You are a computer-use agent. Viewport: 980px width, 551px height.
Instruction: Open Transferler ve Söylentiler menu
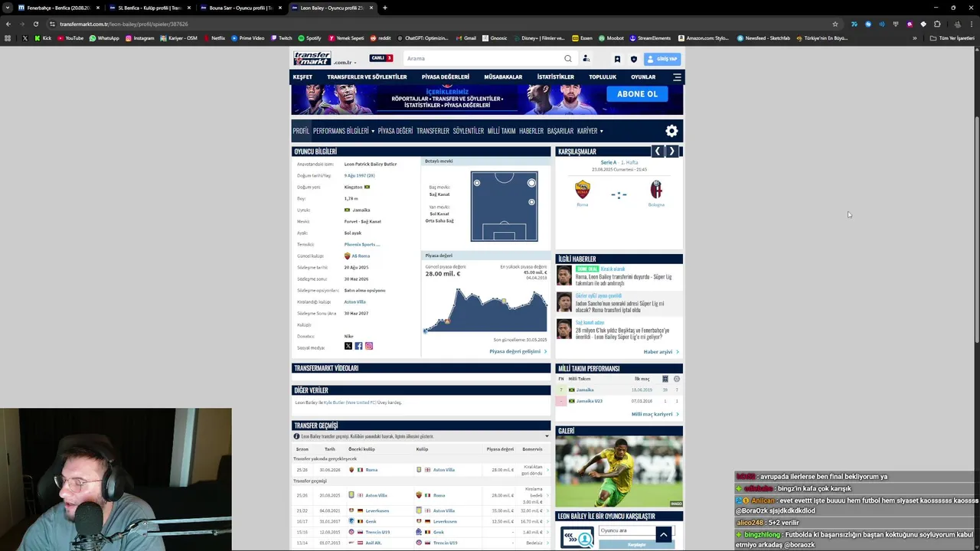tap(367, 77)
